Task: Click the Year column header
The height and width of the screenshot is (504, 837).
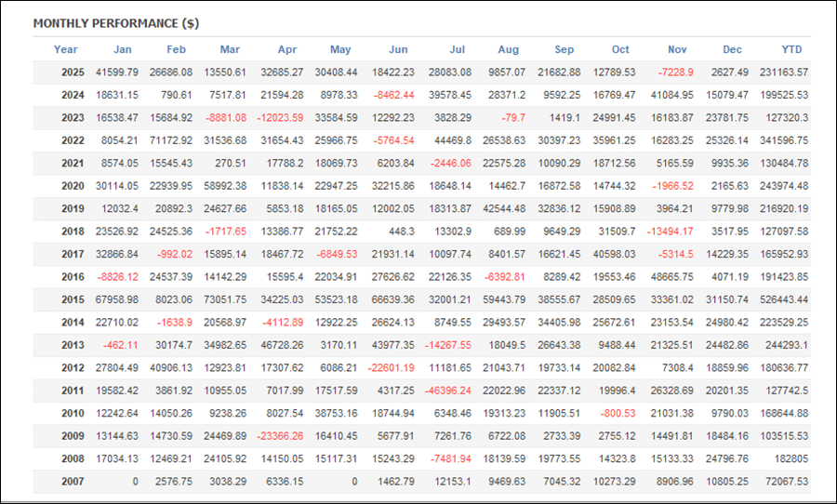Action: click(x=66, y=50)
